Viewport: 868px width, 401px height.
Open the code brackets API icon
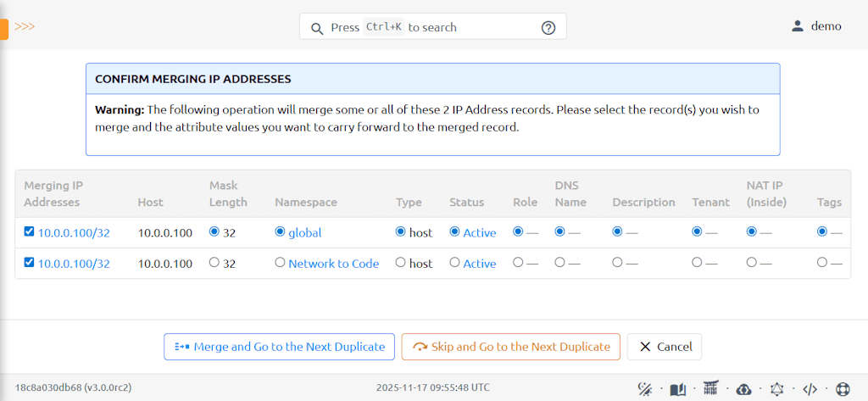810,389
